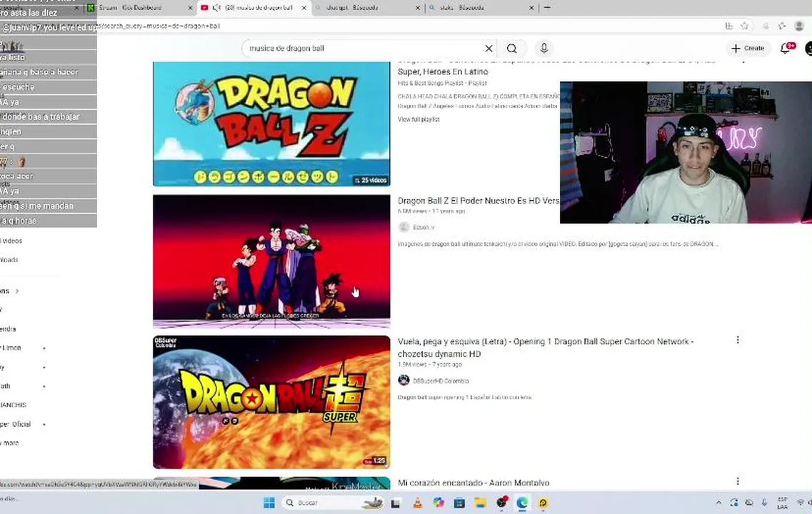This screenshot has height=514, width=812.
Task: Open YouTube notifications bell
Action: (786, 48)
